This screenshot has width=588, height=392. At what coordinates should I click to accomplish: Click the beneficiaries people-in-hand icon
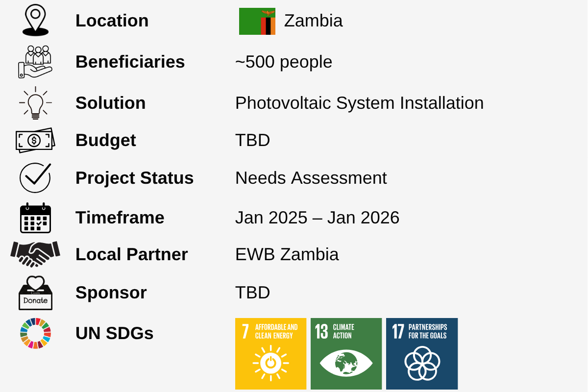point(35,62)
